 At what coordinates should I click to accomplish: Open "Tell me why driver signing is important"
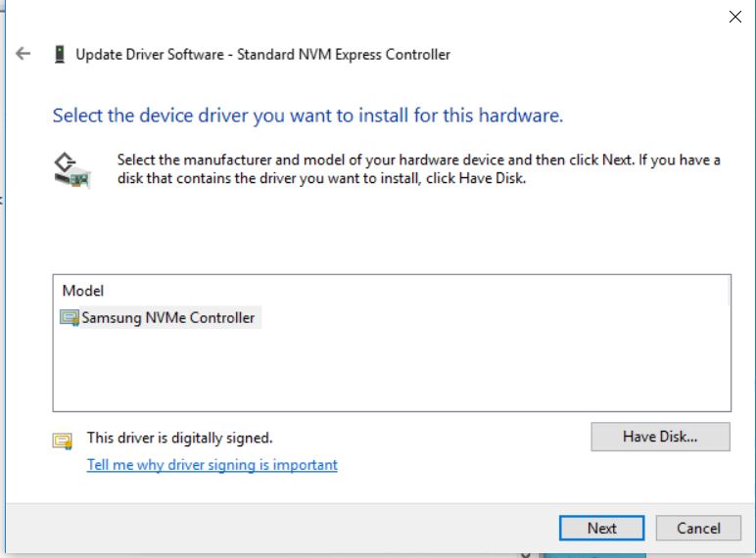[x=212, y=465]
